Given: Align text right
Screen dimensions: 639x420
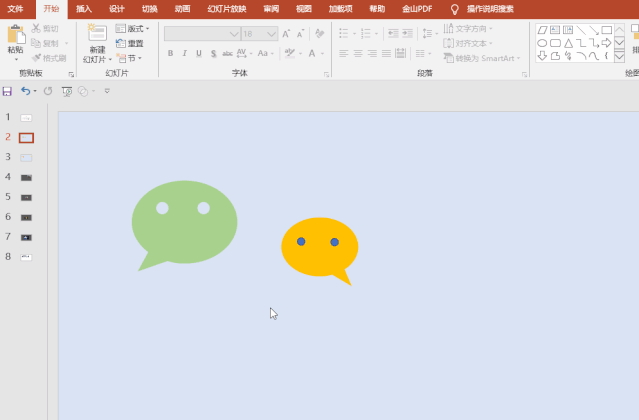Looking at the screenshot, I should click(x=372, y=53).
